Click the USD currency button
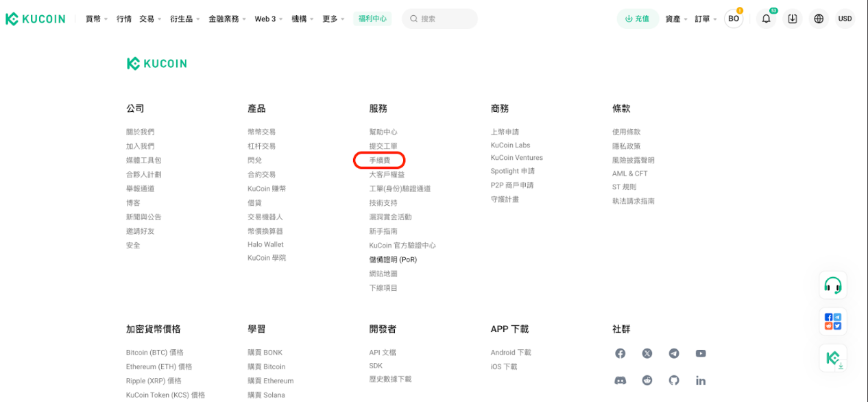The image size is (868, 402). tap(845, 19)
